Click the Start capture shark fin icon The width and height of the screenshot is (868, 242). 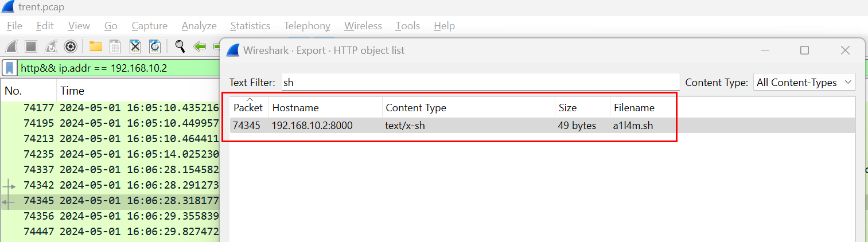[12, 46]
